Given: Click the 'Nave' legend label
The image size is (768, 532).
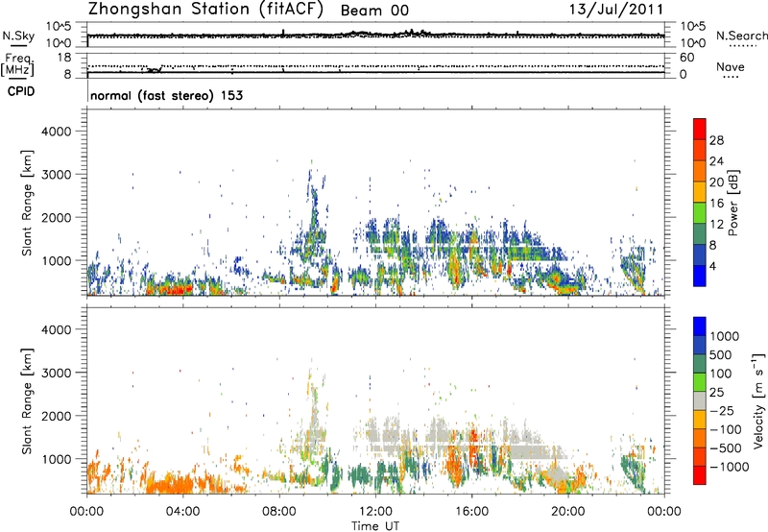Looking at the screenshot, I should pos(731,66).
